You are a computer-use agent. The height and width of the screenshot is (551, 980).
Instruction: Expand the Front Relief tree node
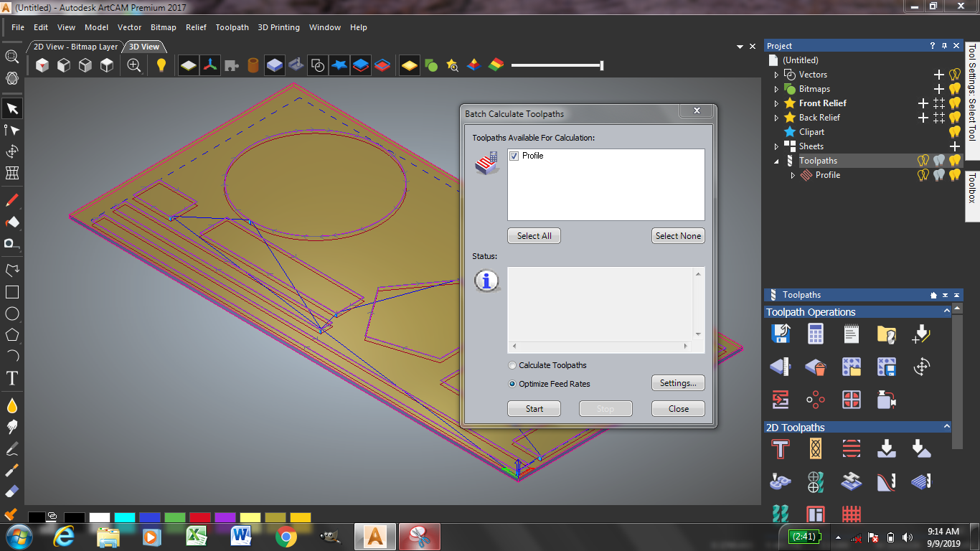click(x=776, y=103)
